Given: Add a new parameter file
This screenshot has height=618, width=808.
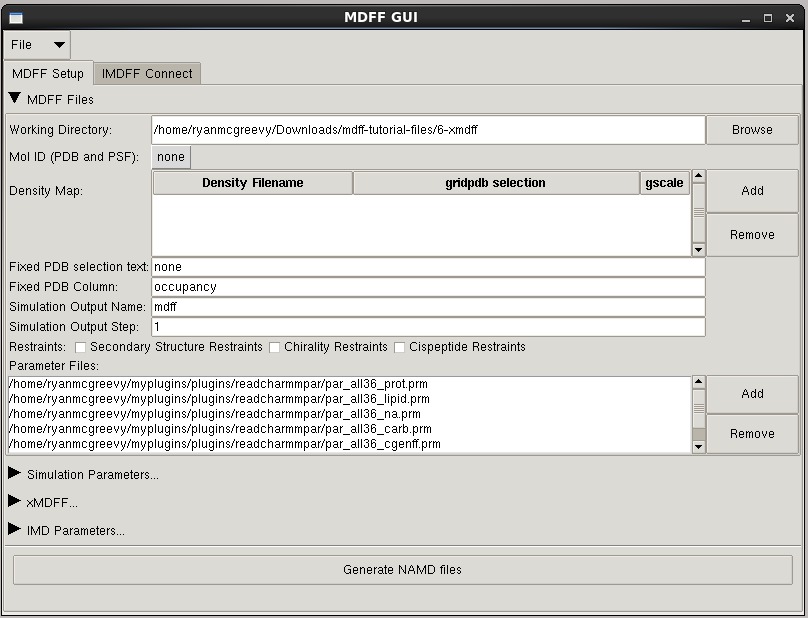Looking at the screenshot, I should pos(751,394).
